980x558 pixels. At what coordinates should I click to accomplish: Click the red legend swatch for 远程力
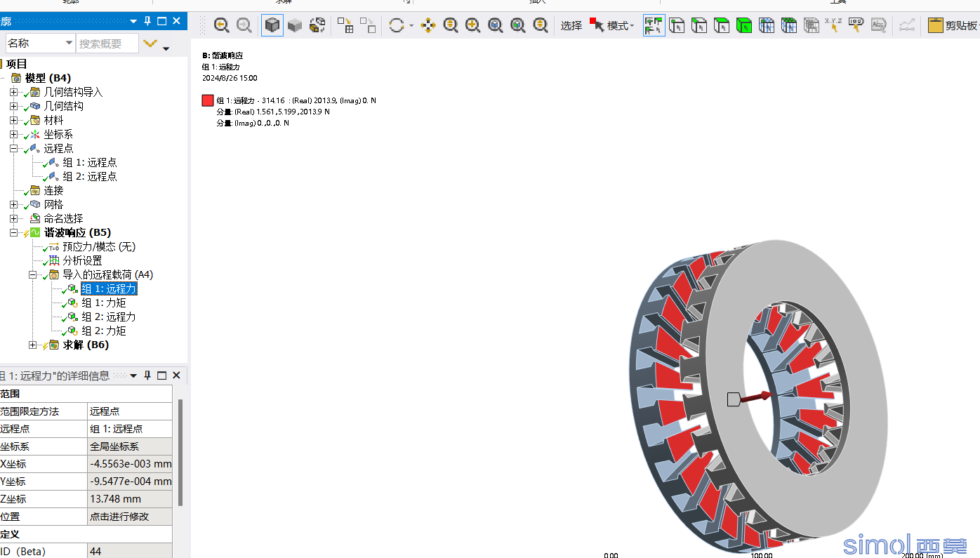[208, 100]
